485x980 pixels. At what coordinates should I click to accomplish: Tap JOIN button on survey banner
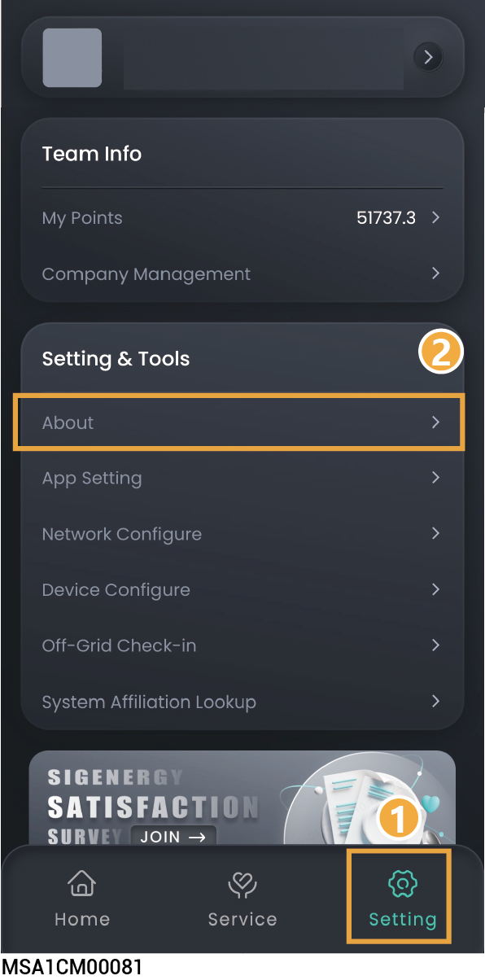173,836
